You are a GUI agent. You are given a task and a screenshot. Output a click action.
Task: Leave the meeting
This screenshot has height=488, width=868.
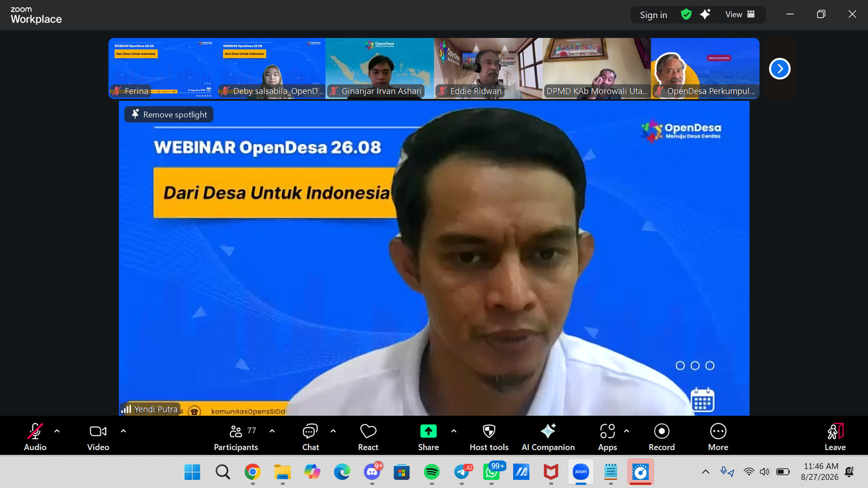click(835, 436)
